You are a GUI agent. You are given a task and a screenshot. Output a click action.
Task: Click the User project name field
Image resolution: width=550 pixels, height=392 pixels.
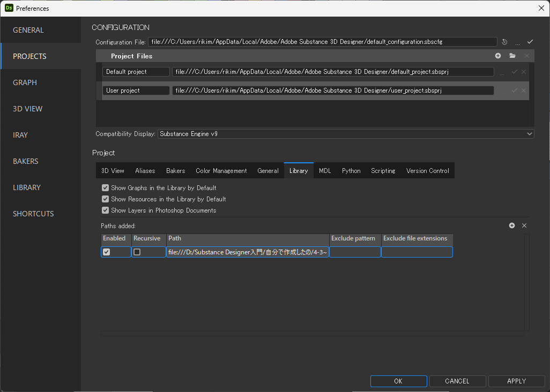(136, 91)
